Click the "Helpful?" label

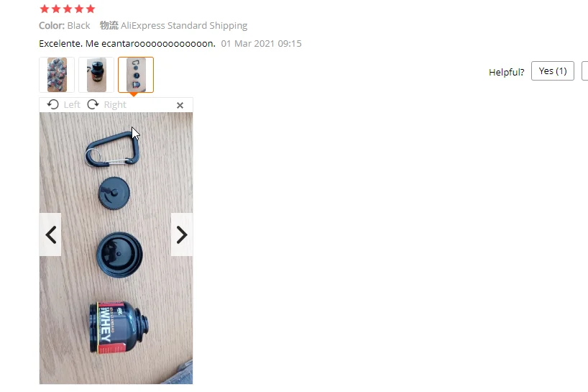(506, 72)
